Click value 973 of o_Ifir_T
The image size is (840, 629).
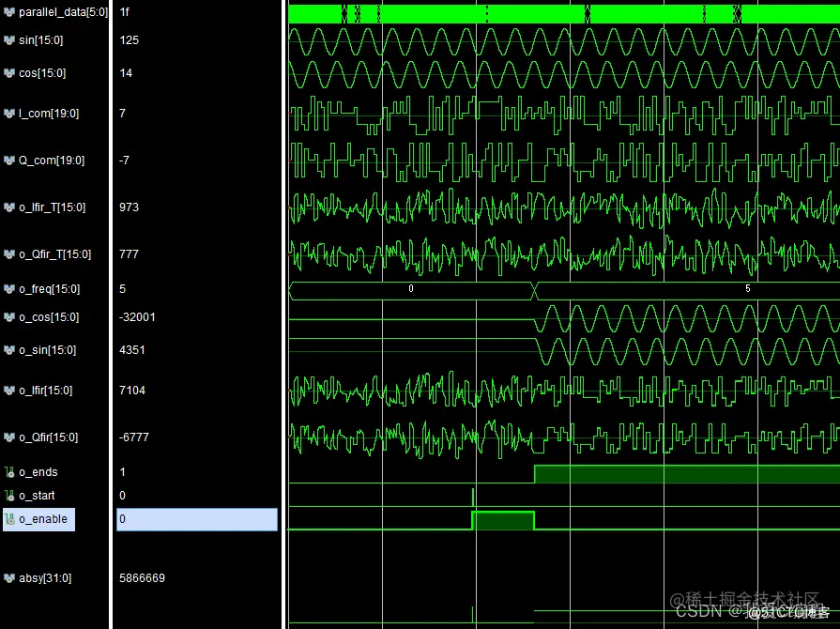click(x=130, y=207)
